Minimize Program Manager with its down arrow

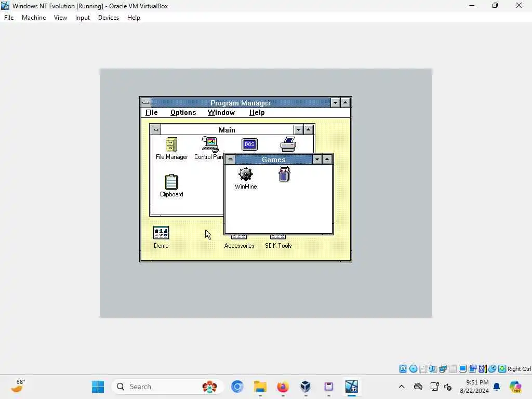point(335,102)
